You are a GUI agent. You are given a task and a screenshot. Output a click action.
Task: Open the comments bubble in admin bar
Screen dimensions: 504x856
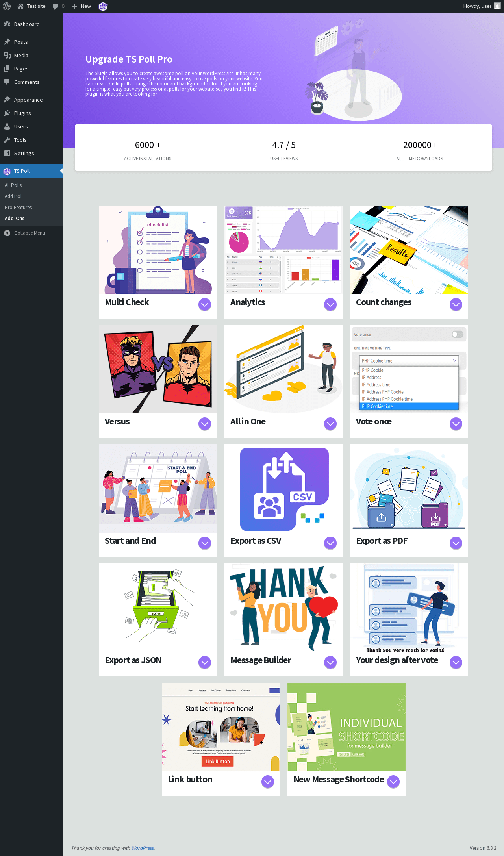pyautogui.click(x=58, y=6)
